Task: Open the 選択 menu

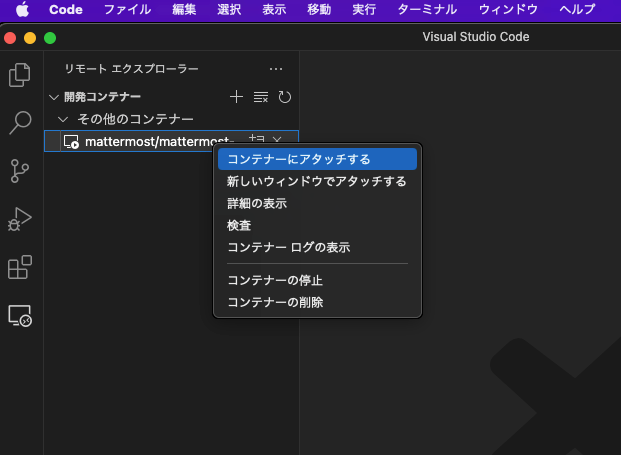Action: 229,10
